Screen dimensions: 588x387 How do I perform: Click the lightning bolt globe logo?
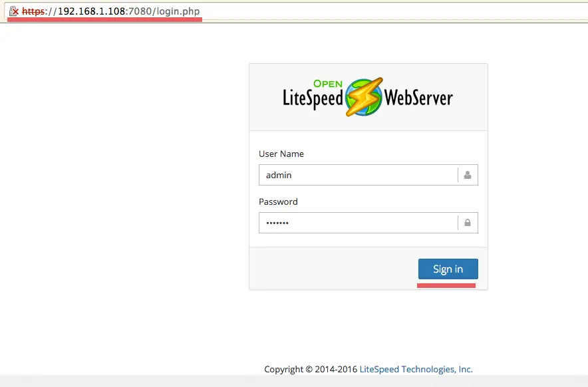tap(364, 97)
